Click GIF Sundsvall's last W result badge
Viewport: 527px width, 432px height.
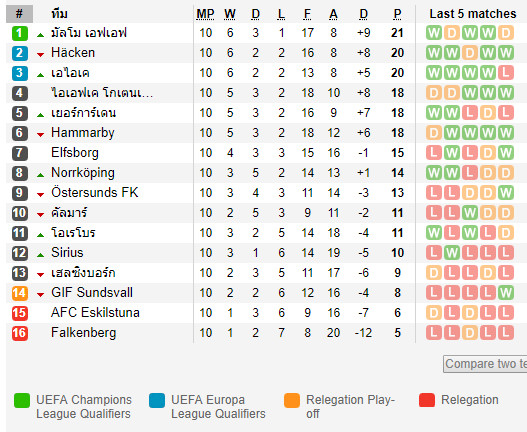tap(506, 293)
